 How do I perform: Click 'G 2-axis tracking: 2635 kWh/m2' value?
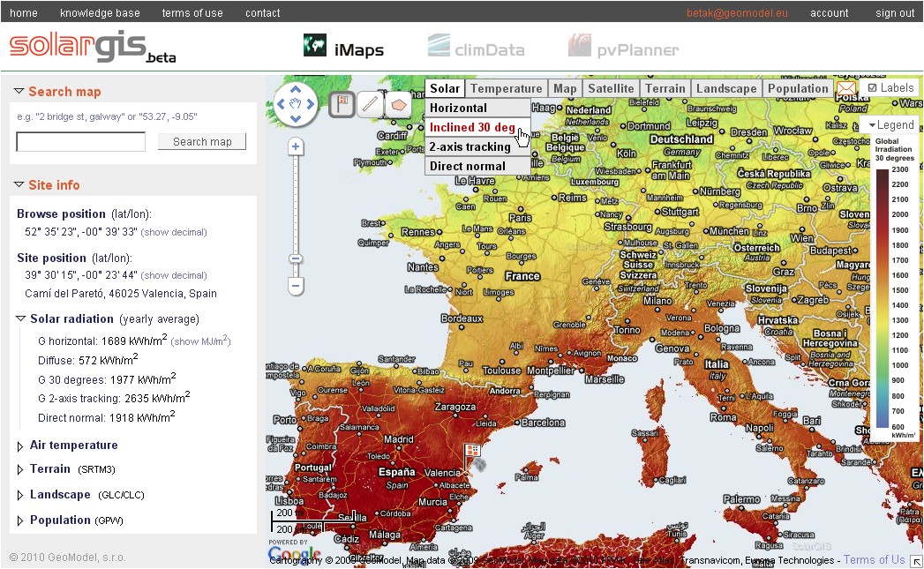pyautogui.click(x=114, y=398)
